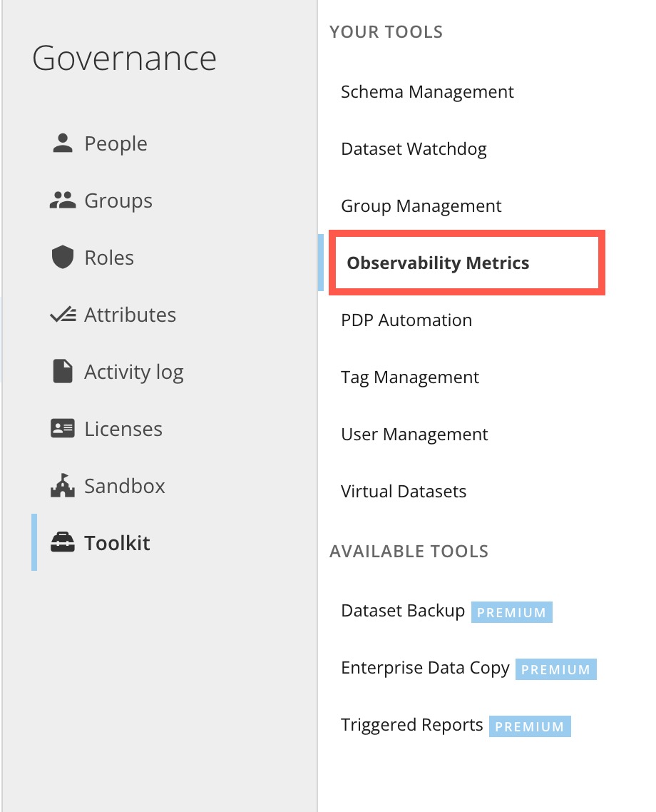Click the Groups two-person icon
Image resolution: width=656 pixels, height=812 pixels.
click(x=63, y=201)
